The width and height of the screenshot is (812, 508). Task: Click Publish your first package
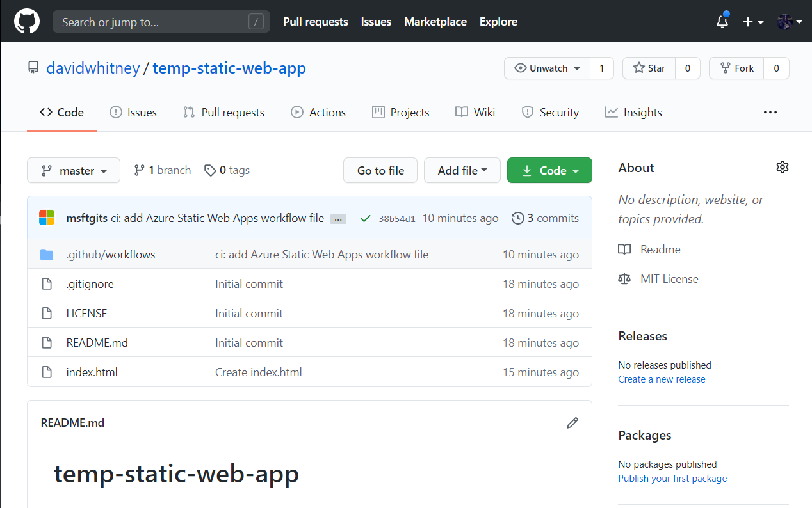[672, 479]
